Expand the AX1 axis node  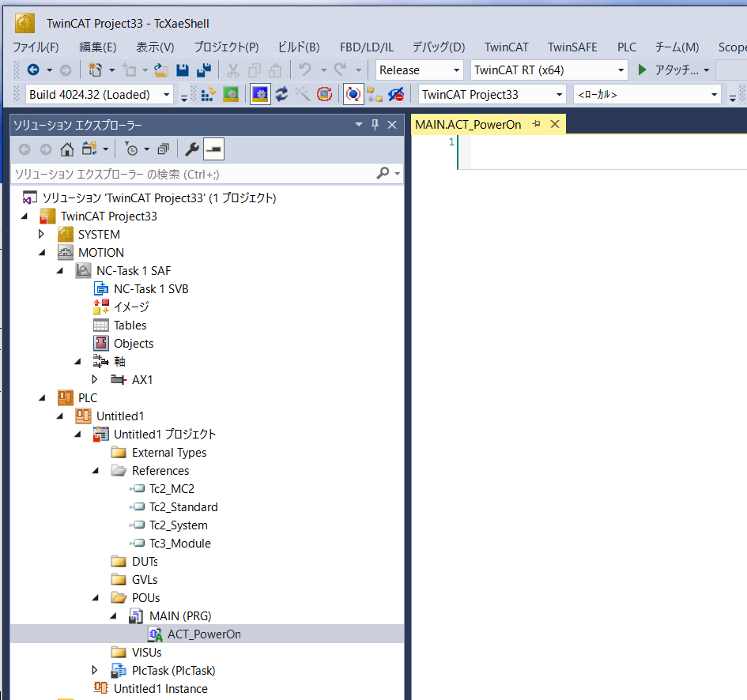[x=95, y=379]
